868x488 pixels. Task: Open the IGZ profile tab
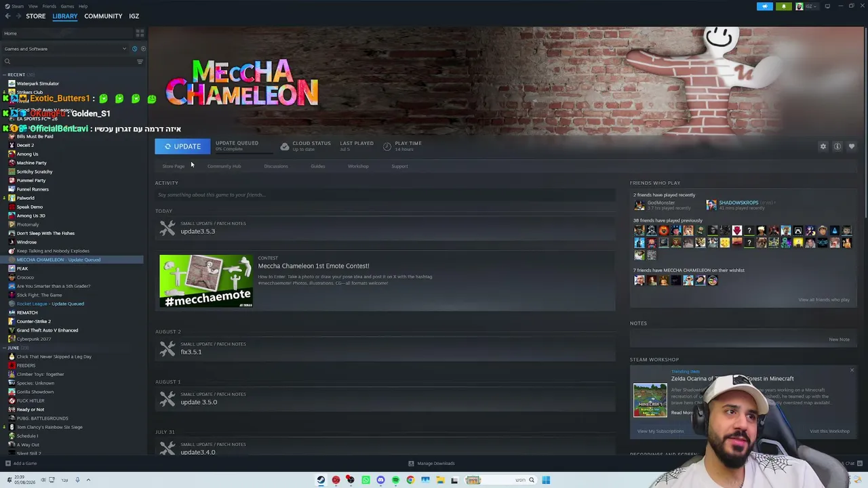(x=134, y=16)
